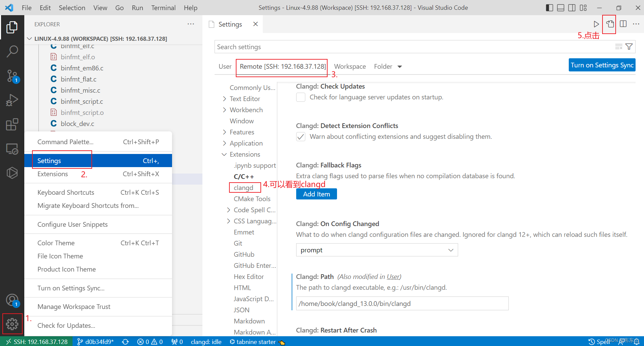
Task: Expand Code Spell Checker settings section
Action: tap(229, 210)
